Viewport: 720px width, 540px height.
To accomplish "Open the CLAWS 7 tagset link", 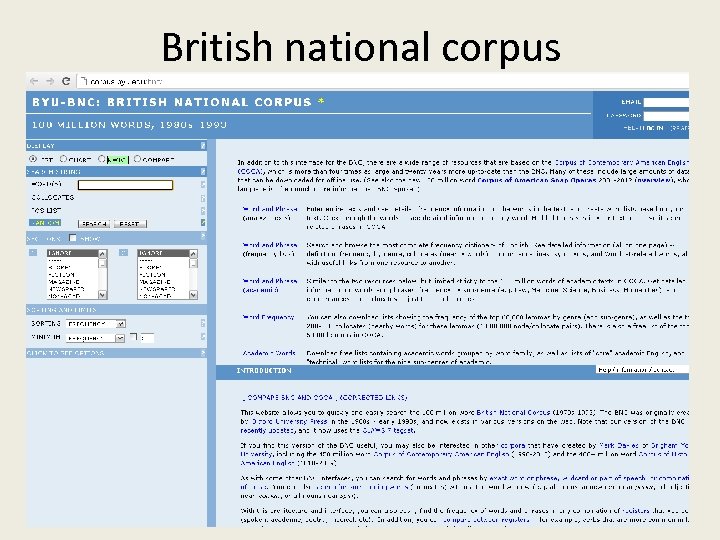I will click(x=388, y=430).
